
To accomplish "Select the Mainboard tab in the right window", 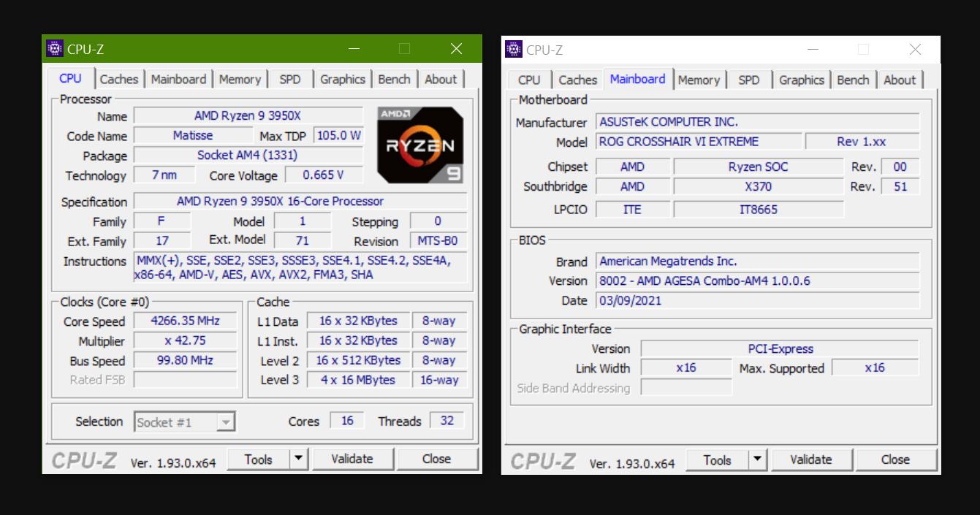I will pyautogui.click(x=638, y=79).
